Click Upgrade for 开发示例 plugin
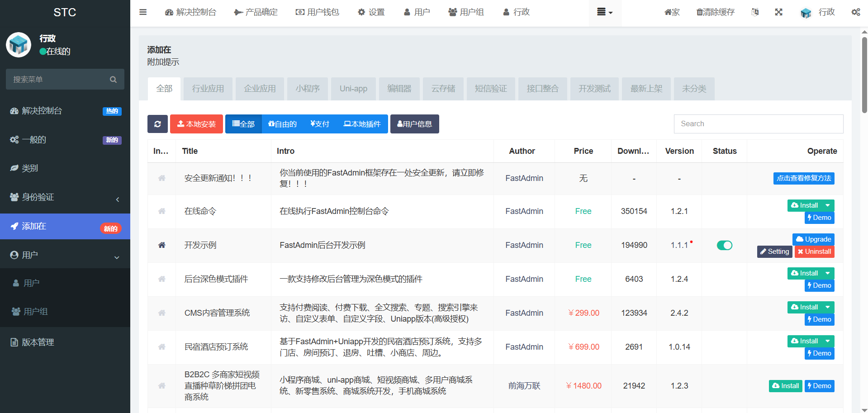This screenshot has width=868, height=413. click(813, 239)
